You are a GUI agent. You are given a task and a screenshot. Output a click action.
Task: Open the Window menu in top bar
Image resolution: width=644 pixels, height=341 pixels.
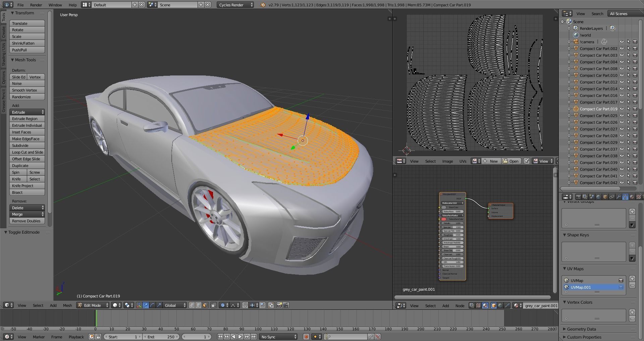coord(55,5)
